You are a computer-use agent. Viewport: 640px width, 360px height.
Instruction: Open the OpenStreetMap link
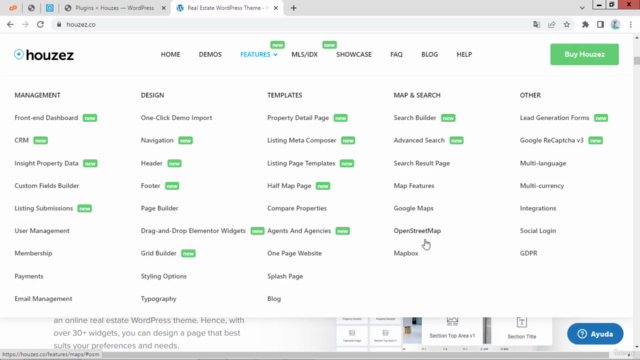point(417,231)
